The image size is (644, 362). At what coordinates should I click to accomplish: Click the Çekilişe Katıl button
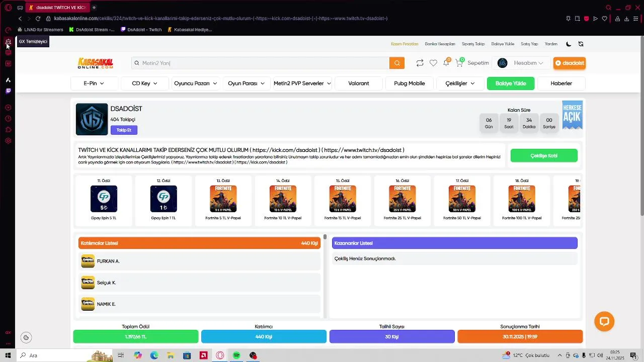(x=544, y=156)
